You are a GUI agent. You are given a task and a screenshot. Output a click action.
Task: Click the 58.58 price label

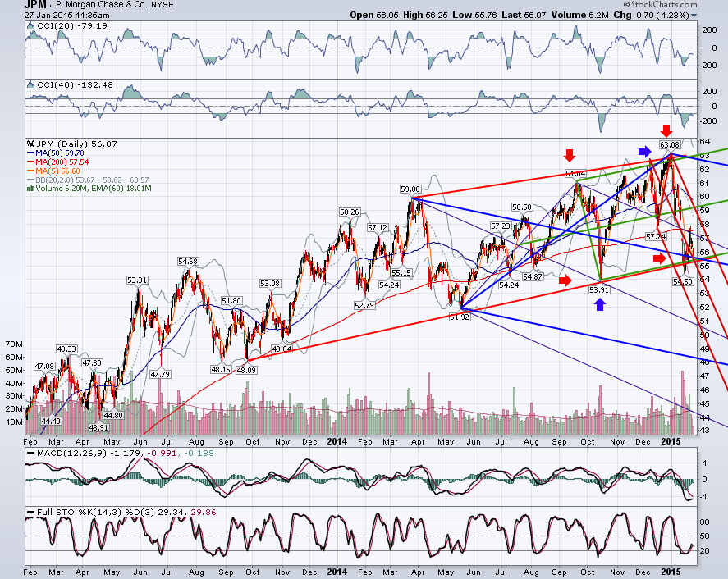(521, 207)
